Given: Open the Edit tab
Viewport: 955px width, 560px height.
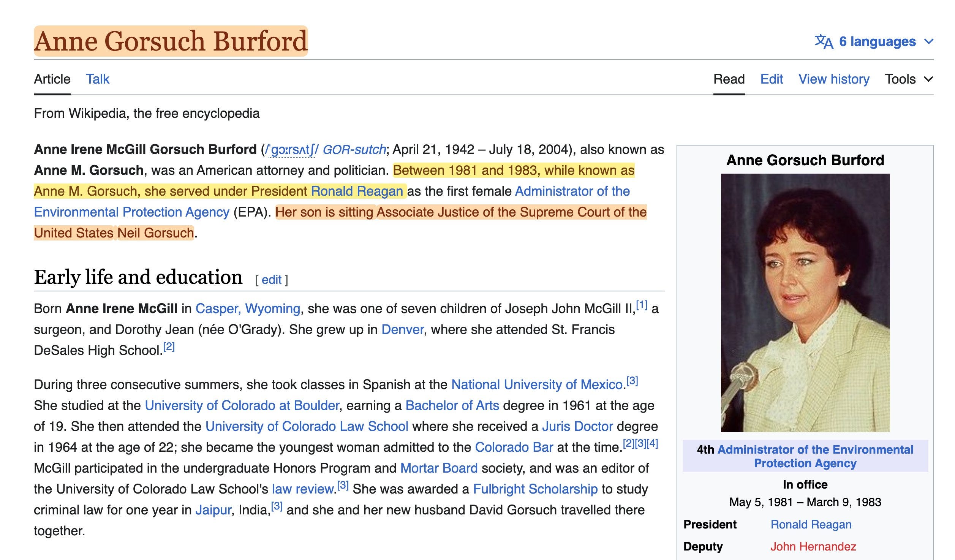Looking at the screenshot, I should click(772, 79).
